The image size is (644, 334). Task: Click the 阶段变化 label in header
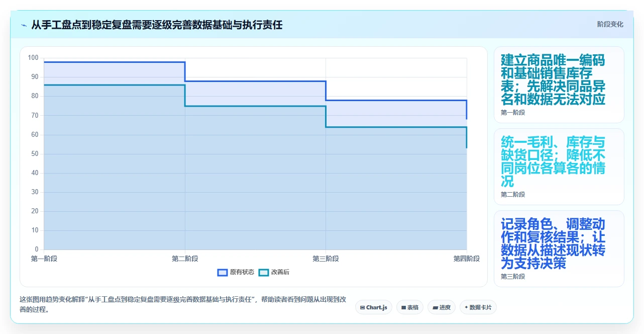coord(610,24)
